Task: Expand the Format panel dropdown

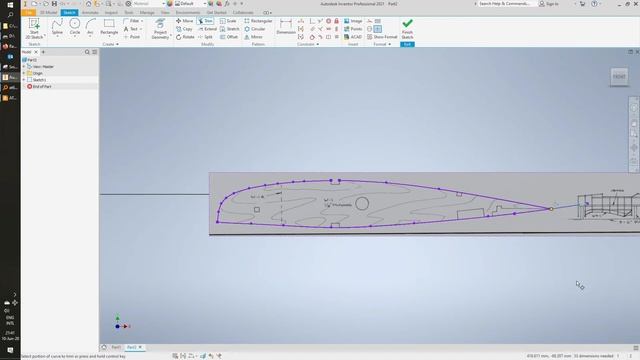Action: pos(382,44)
